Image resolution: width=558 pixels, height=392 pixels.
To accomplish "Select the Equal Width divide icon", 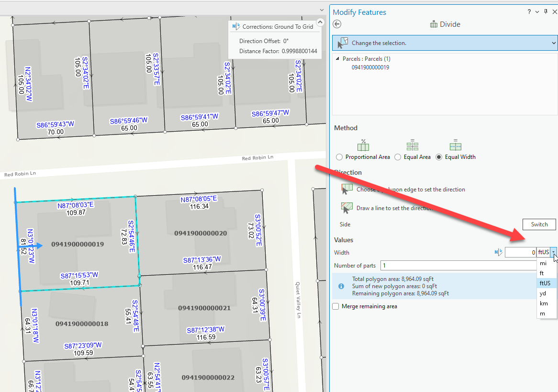I will point(455,145).
